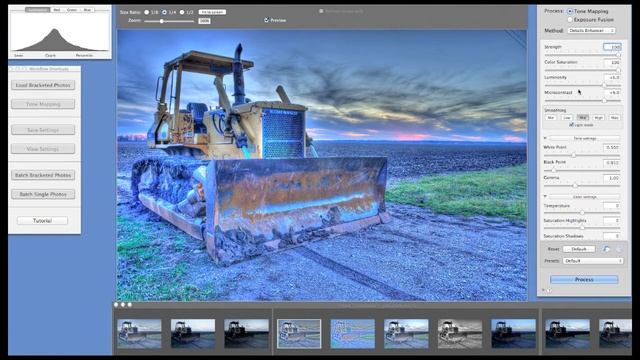Screen dimensions: 640x360
Task: Open the Method dropdown showing Details Enhancer
Action: pos(591,31)
